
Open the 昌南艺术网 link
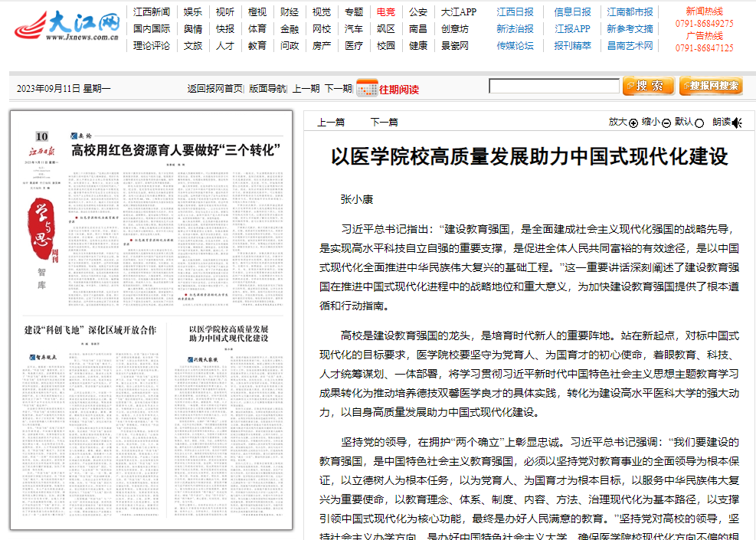coord(630,46)
